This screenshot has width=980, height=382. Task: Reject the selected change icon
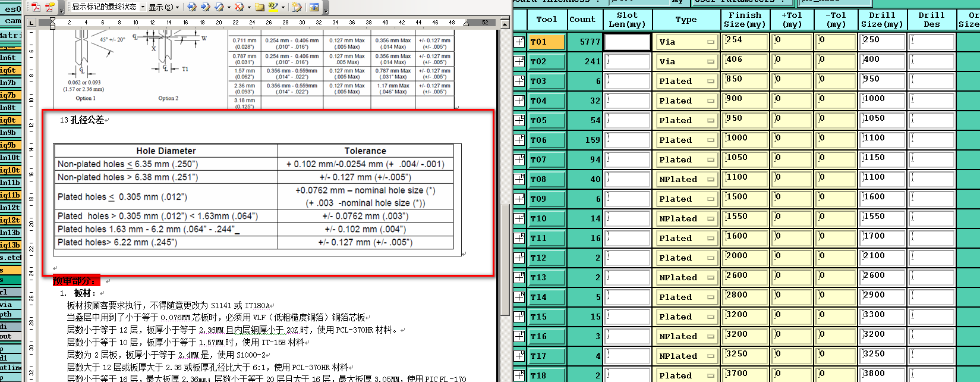tap(239, 7)
